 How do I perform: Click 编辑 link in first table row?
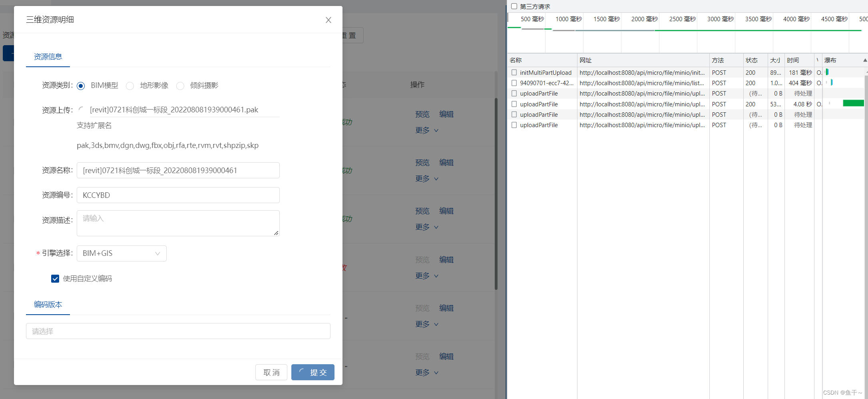[x=446, y=114]
